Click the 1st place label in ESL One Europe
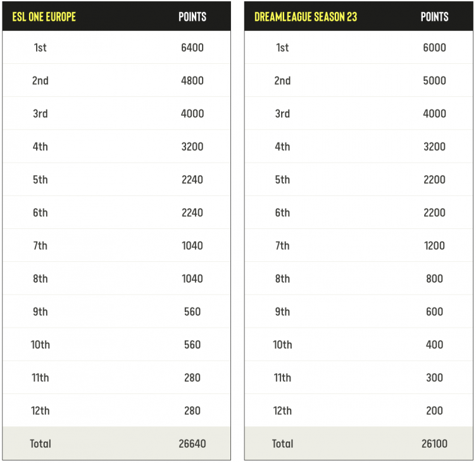The height and width of the screenshot is (463, 476). coord(41,47)
